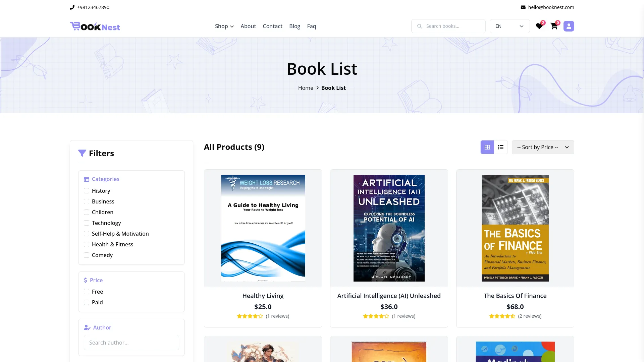Image resolution: width=644 pixels, height=362 pixels.
Task: Check the Free price filter
Action: [87, 292]
